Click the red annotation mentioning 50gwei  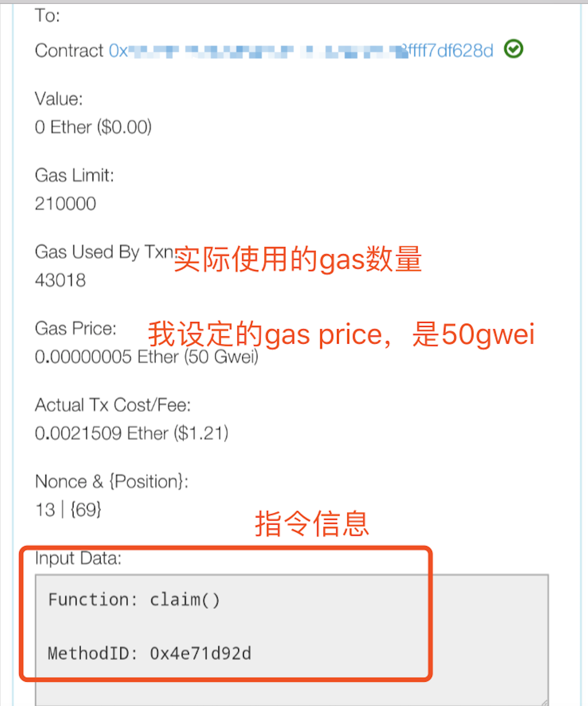click(341, 334)
